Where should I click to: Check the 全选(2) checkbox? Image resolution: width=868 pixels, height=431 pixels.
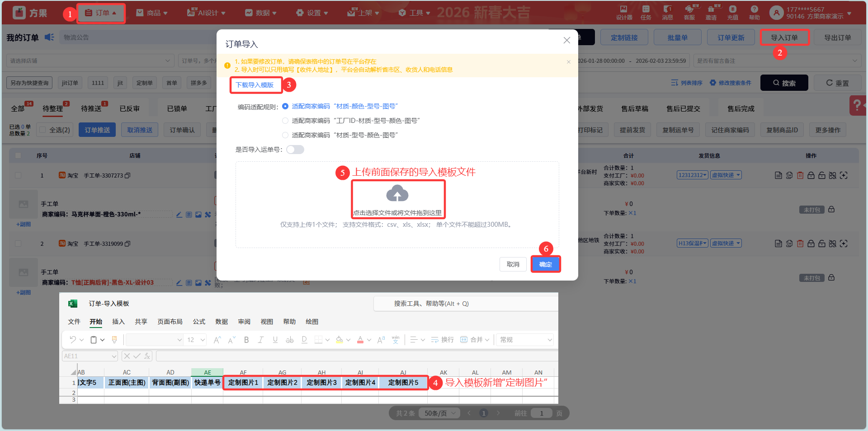pos(43,130)
